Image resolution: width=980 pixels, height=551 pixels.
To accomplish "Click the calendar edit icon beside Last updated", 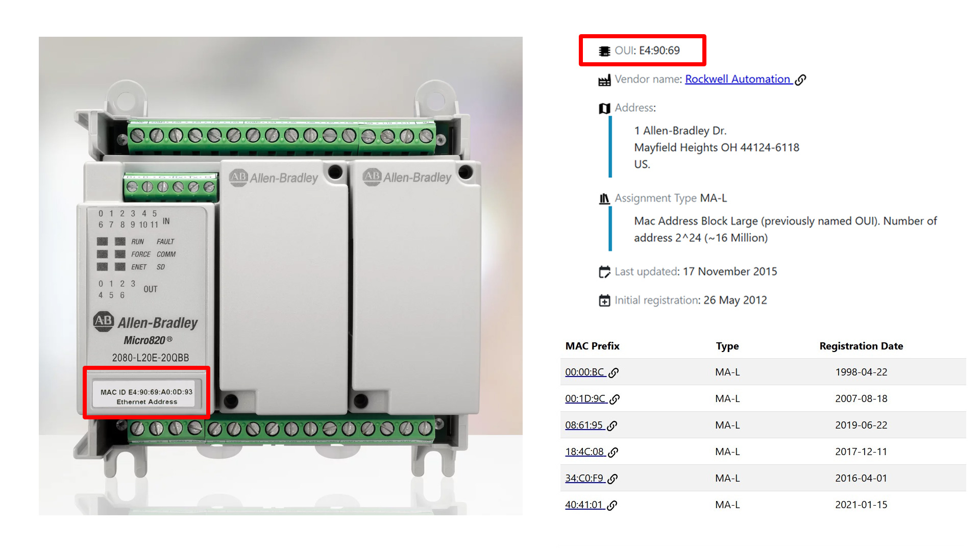I will pyautogui.click(x=604, y=272).
